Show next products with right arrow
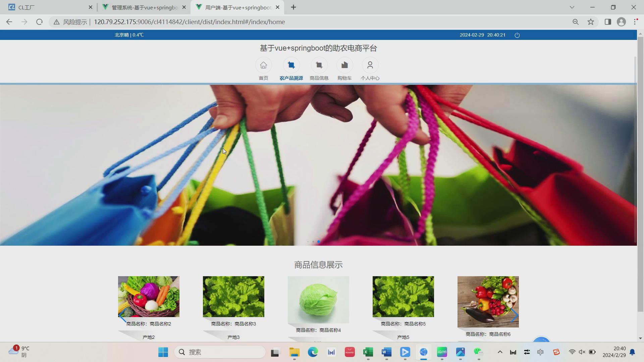Screen dimensions: 644x362 click(x=514, y=315)
